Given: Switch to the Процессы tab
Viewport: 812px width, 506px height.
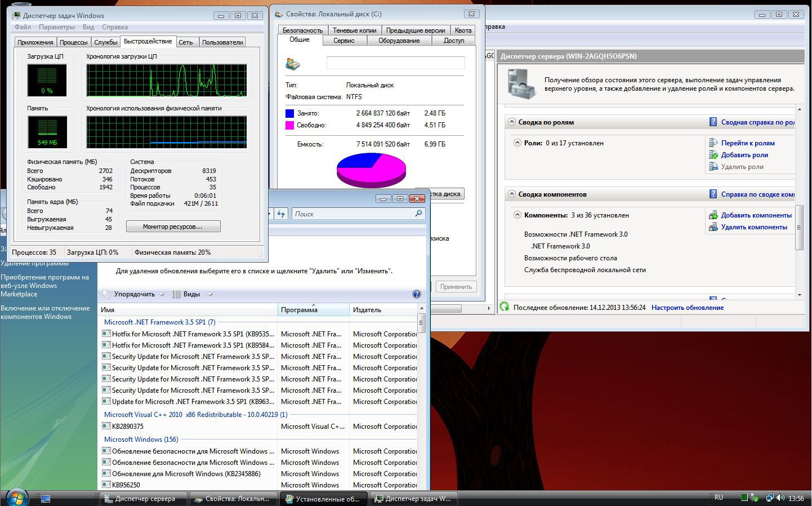Looking at the screenshot, I should (x=74, y=42).
